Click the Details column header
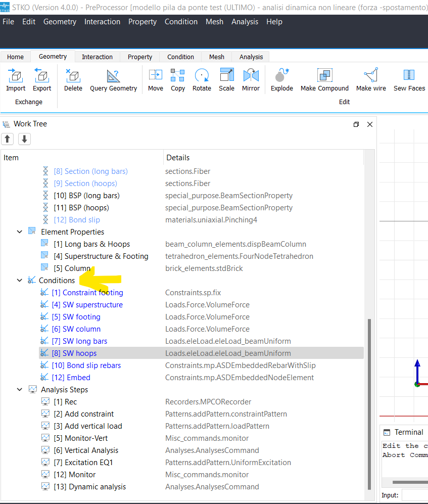This screenshot has width=428, height=504. coord(263,158)
